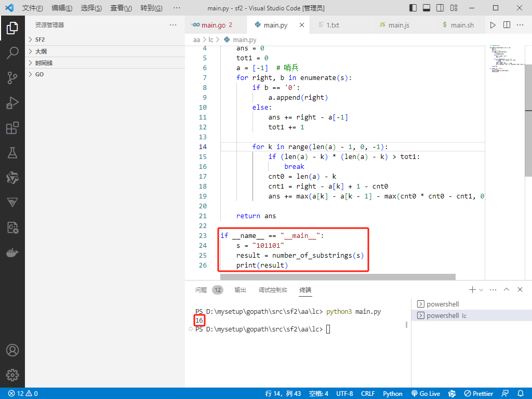This screenshot has height=399, width=532.
Task: Select the 终端 terminal tab
Action: click(x=305, y=290)
